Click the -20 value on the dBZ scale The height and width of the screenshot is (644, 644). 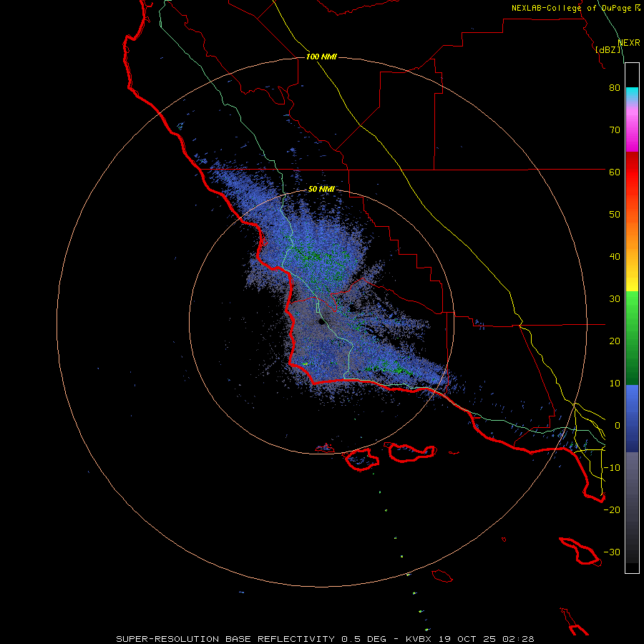pyautogui.click(x=612, y=509)
